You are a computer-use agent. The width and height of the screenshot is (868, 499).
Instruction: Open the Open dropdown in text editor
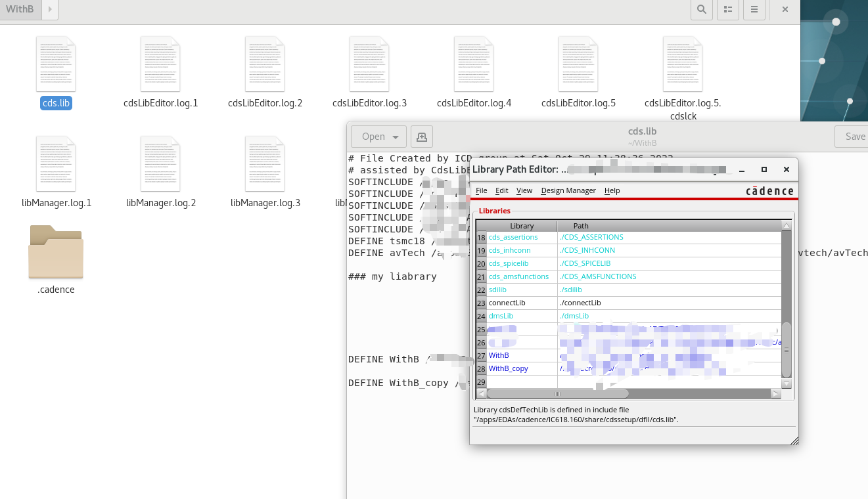pos(378,136)
